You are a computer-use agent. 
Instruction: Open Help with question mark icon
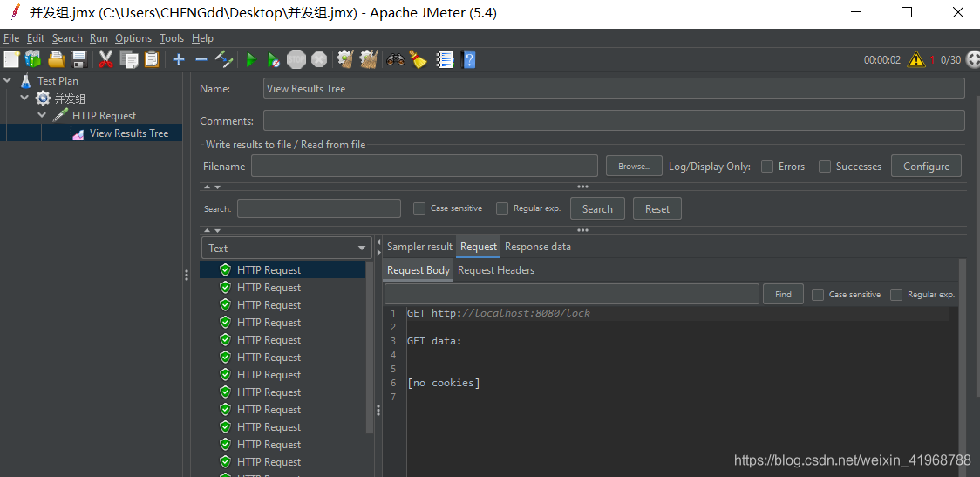468,60
